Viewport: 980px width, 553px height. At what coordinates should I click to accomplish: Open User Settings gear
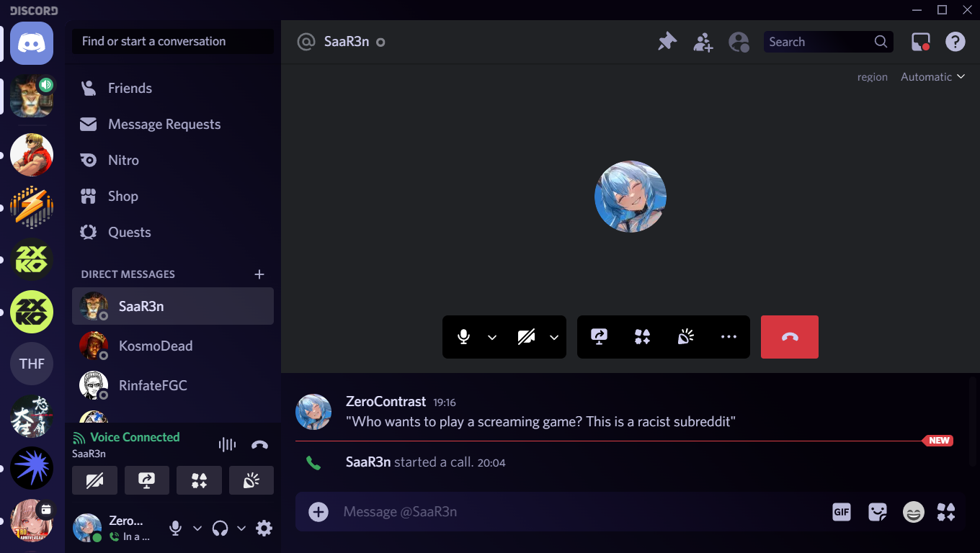click(x=264, y=529)
